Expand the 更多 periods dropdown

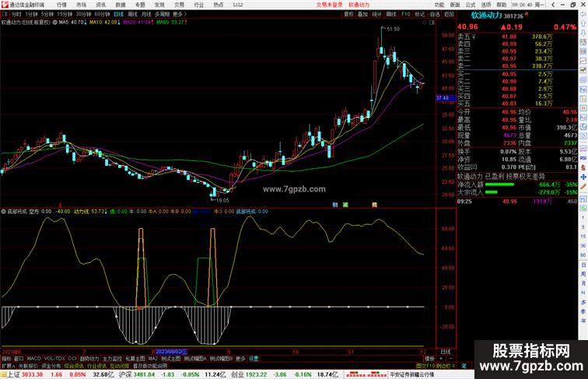point(179,14)
